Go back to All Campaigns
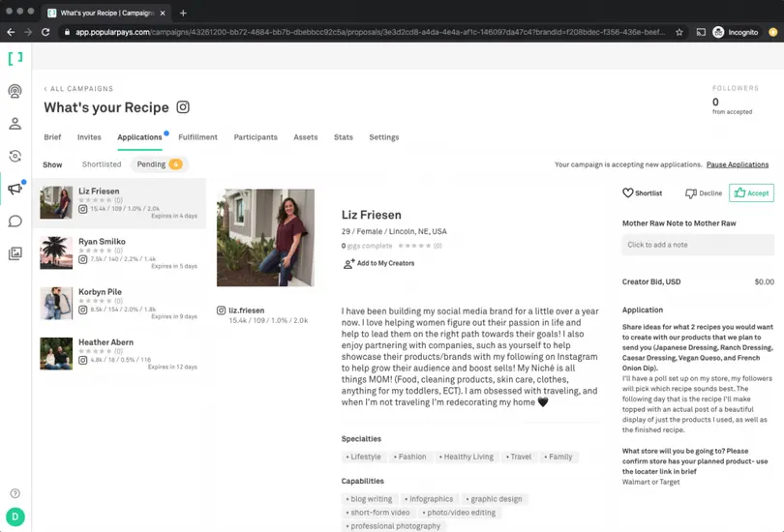Screen dimensions: 784x532 tap(78, 89)
